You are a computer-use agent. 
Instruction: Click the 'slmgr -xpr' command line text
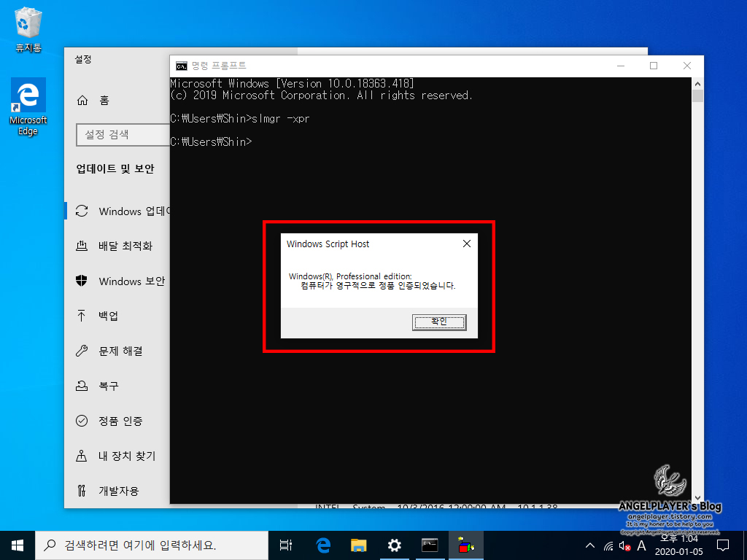coord(281,119)
